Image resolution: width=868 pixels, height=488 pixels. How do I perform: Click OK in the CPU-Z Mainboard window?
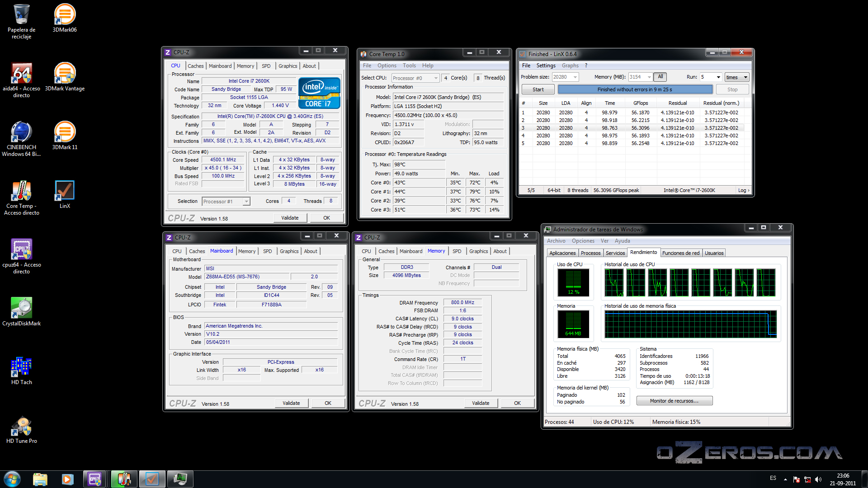[x=328, y=403]
